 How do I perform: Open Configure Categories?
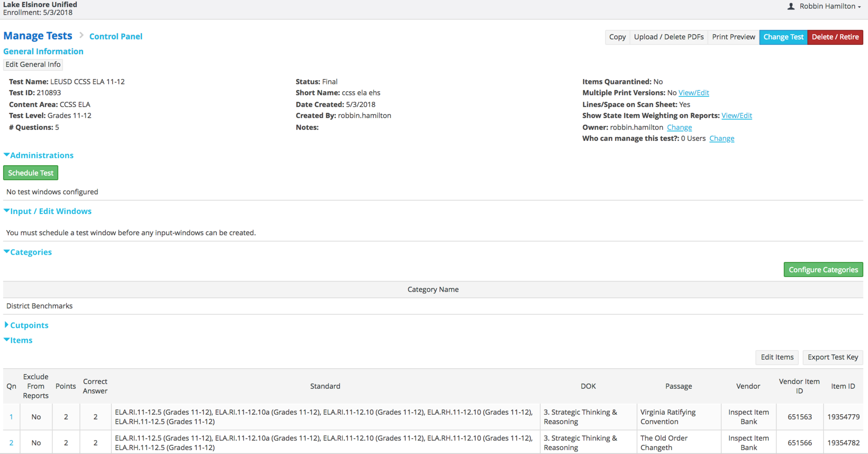[823, 270]
